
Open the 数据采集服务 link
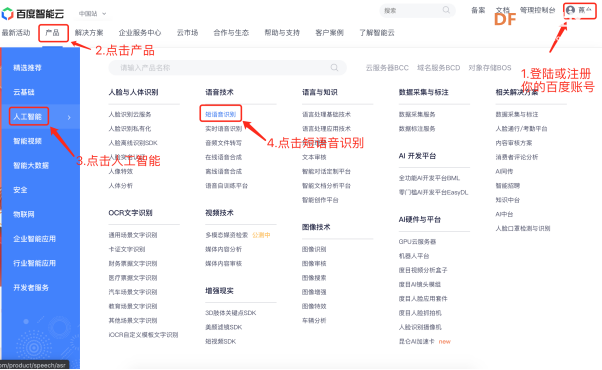[x=417, y=114]
